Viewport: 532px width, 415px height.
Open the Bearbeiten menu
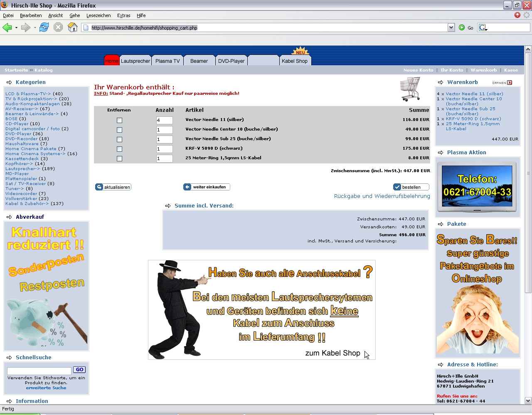[31, 15]
